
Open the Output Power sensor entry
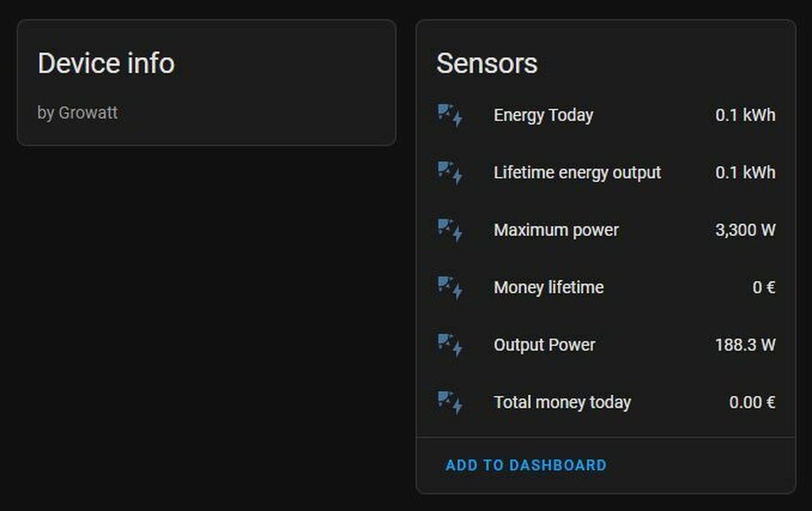point(544,345)
